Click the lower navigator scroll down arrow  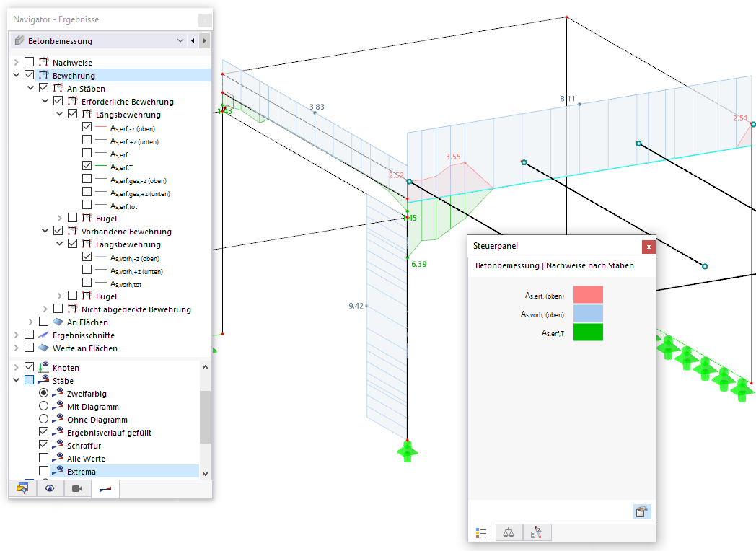coord(205,473)
